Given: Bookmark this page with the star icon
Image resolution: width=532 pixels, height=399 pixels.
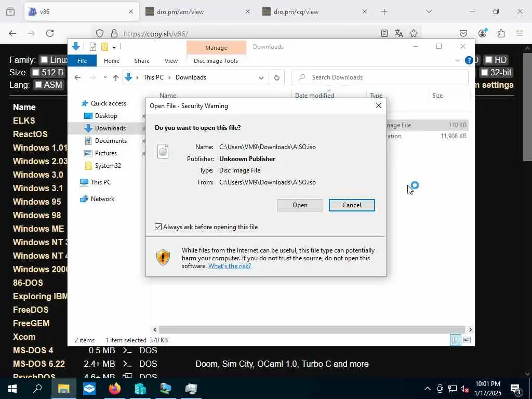Looking at the screenshot, I should click(413, 33).
